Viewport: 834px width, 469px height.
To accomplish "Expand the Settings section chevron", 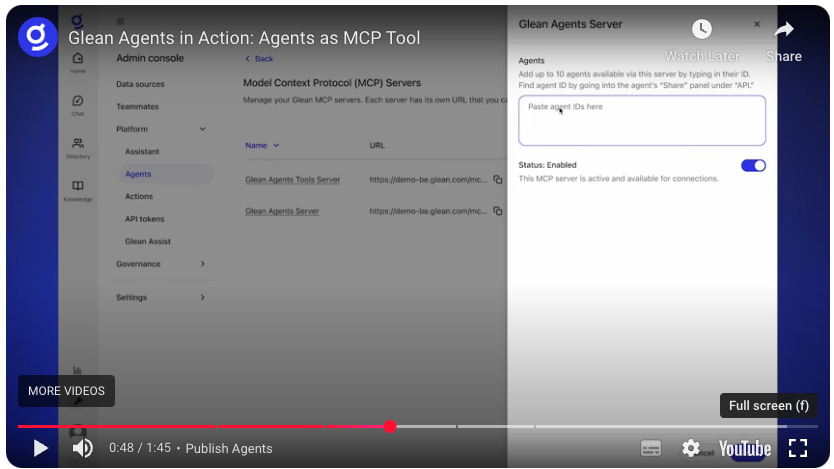I will tap(203, 297).
